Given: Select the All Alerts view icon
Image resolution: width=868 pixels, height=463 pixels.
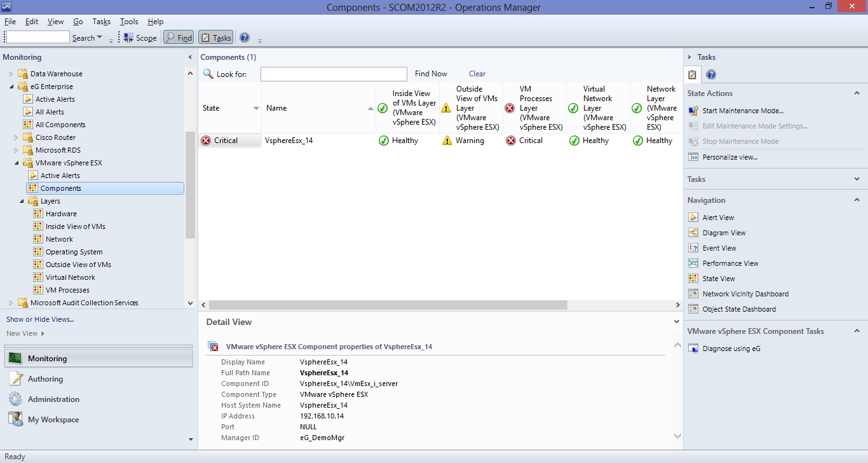Looking at the screenshot, I should point(28,112).
